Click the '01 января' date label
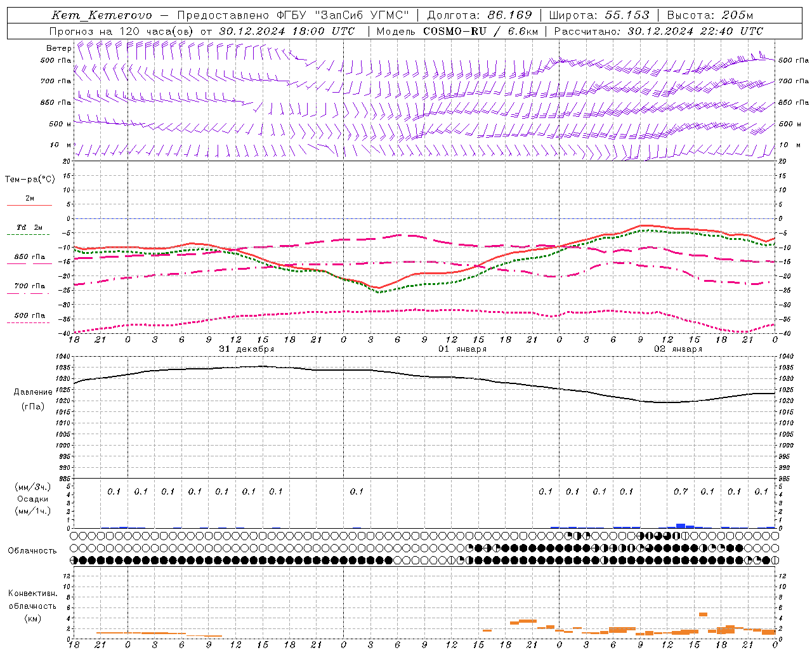 (x=462, y=349)
